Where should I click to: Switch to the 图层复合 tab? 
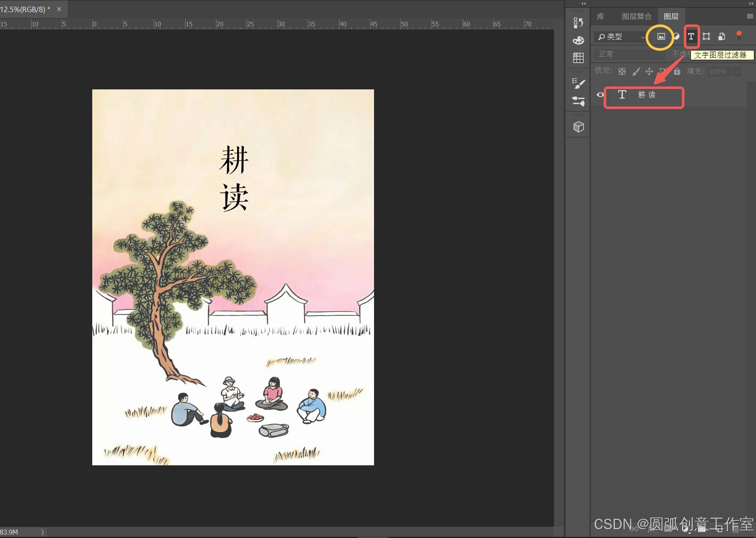point(636,16)
